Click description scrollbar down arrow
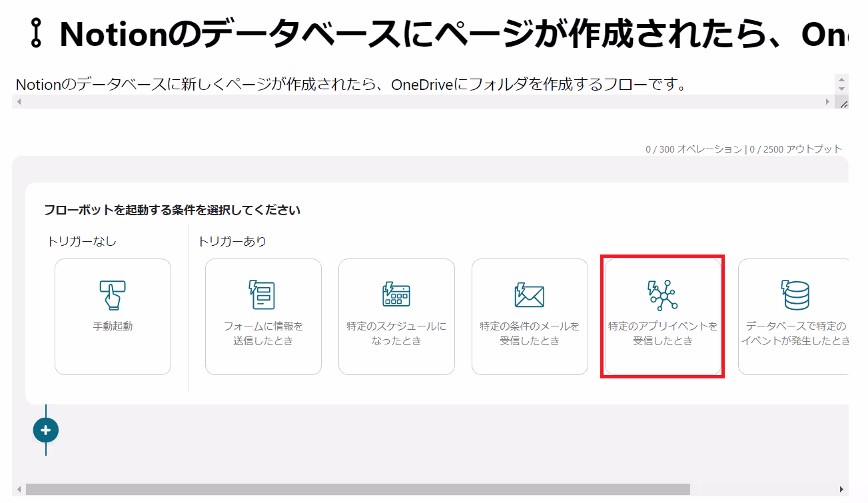868x503 pixels. coord(841,89)
